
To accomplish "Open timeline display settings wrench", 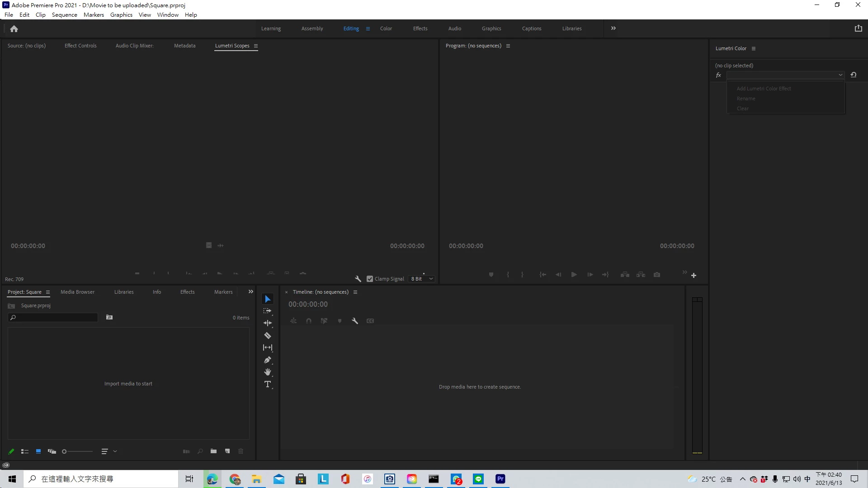I will coord(355,321).
